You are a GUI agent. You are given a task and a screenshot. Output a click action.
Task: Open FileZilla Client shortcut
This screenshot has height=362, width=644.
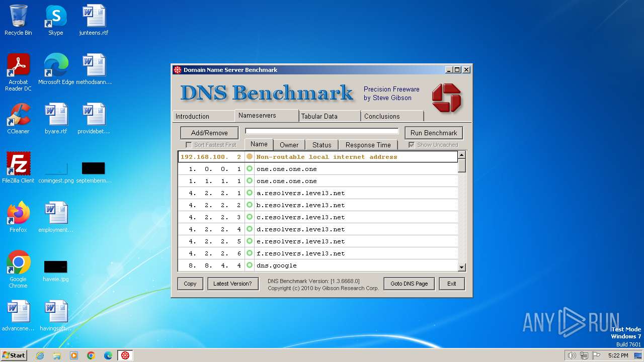tap(18, 168)
